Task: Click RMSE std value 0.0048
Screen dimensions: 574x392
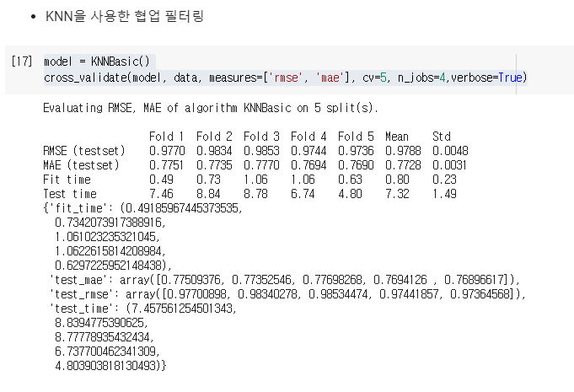Action: (x=450, y=151)
